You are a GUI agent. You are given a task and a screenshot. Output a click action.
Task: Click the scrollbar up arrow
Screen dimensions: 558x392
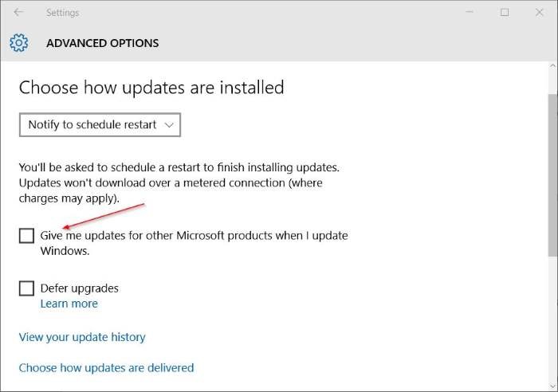coord(552,66)
